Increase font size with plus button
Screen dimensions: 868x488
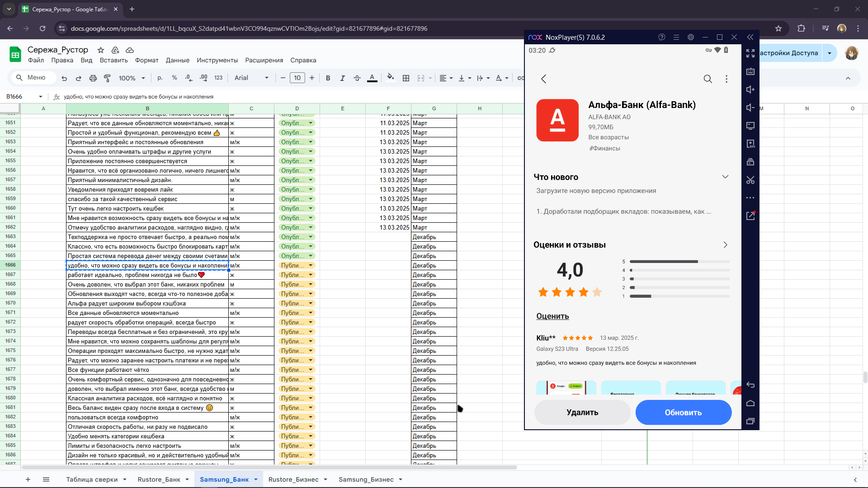[312, 78]
